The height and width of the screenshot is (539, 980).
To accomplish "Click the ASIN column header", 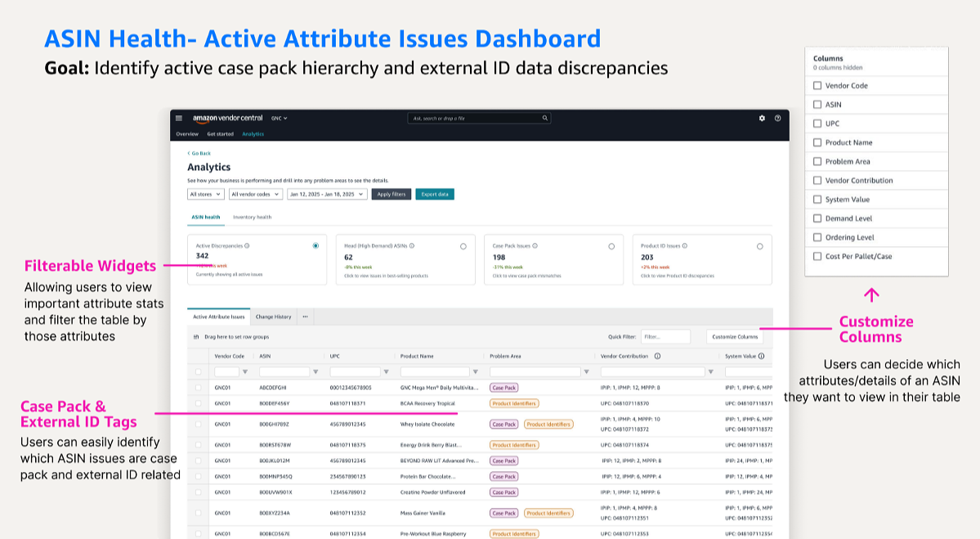I will tap(265, 356).
